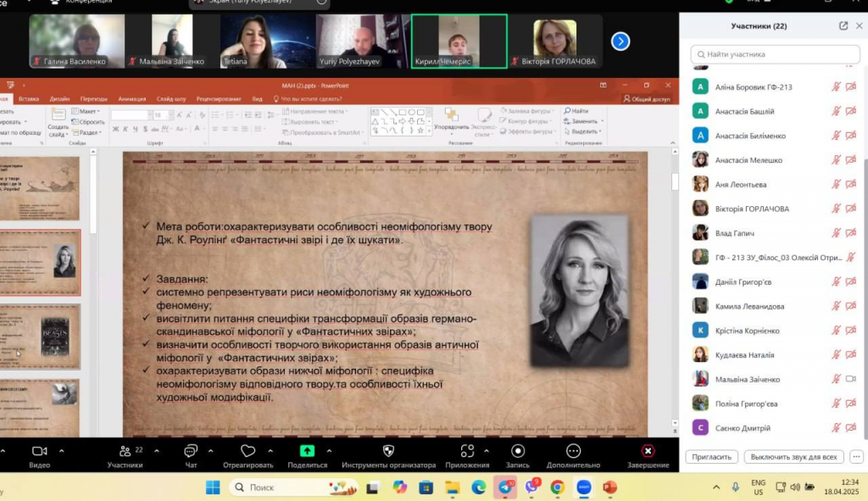Click the green Share screen icon
The width and height of the screenshot is (868, 501).
[x=307, y=451]
